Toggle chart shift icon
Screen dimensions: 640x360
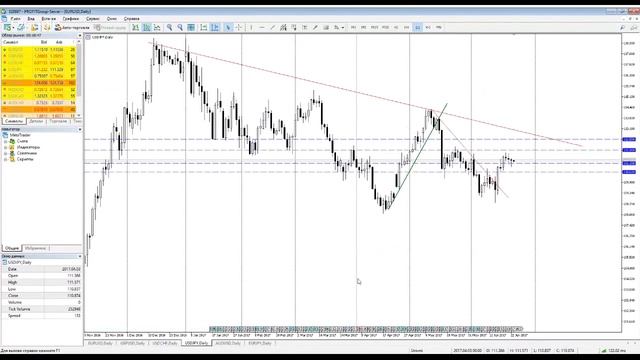pos(215,27)
